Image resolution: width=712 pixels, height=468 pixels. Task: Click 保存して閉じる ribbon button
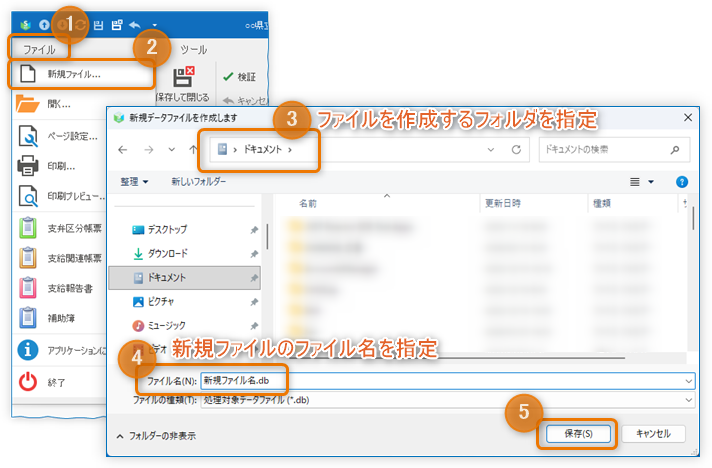point(183,84)
